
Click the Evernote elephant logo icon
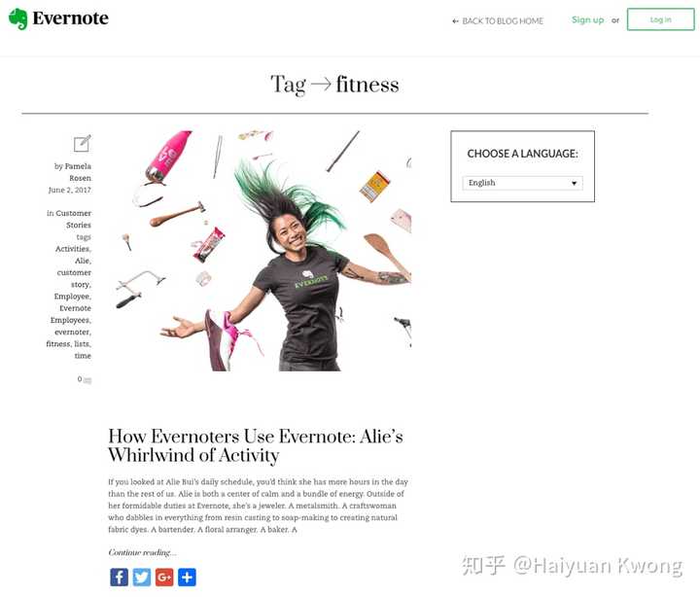17,18
